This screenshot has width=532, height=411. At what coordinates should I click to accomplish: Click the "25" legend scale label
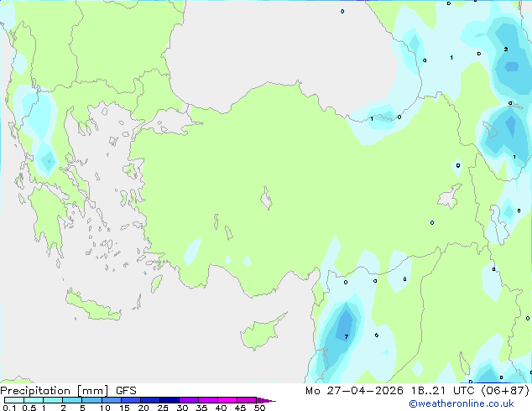(x=163, y=408)
